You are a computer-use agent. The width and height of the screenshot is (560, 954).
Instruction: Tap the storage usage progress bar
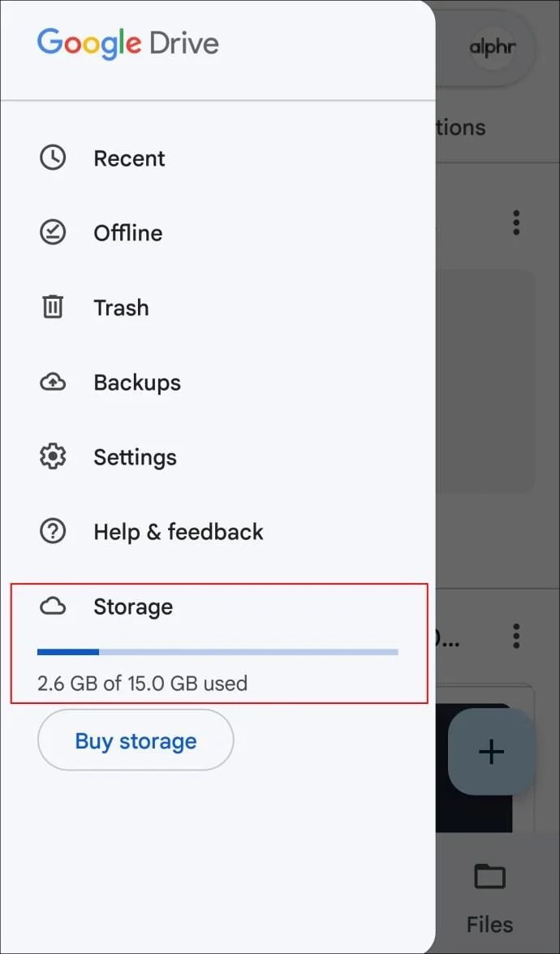(x=217, y=651)
